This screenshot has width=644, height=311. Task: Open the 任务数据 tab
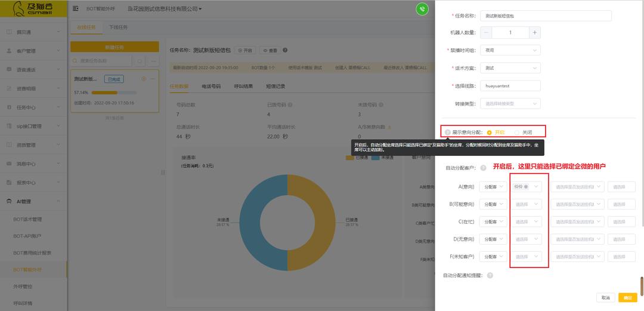(x=179, y=87)
